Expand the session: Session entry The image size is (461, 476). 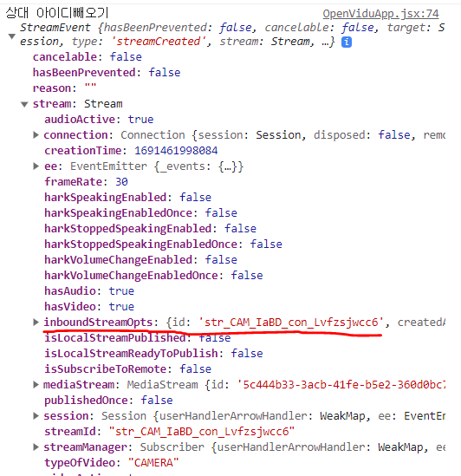[36, 416]
